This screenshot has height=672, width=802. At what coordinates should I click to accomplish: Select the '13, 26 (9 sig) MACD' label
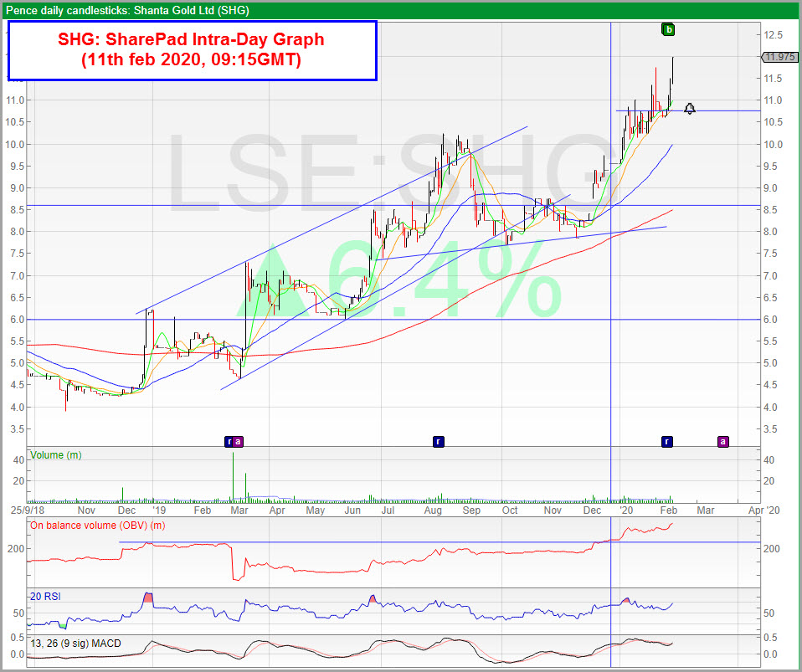(x=75, y=643)
